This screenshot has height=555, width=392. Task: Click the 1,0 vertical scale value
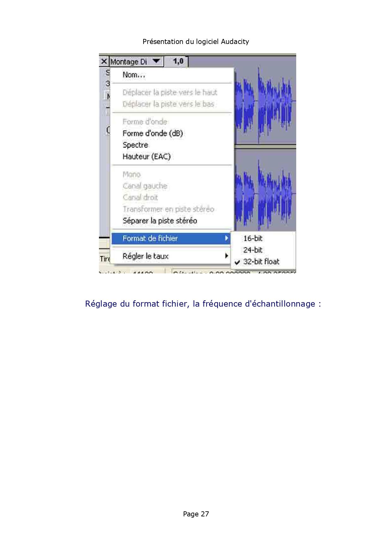click(x=178, y=61)
